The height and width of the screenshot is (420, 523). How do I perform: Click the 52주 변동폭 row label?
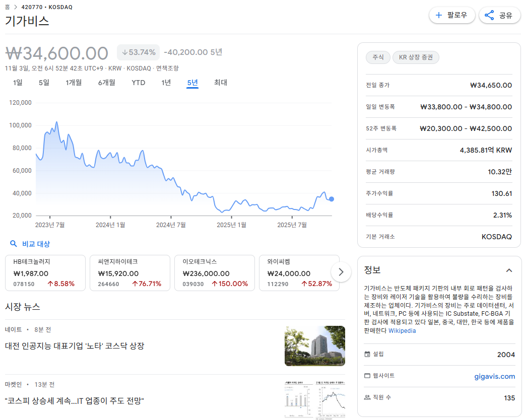coord(381,128)
